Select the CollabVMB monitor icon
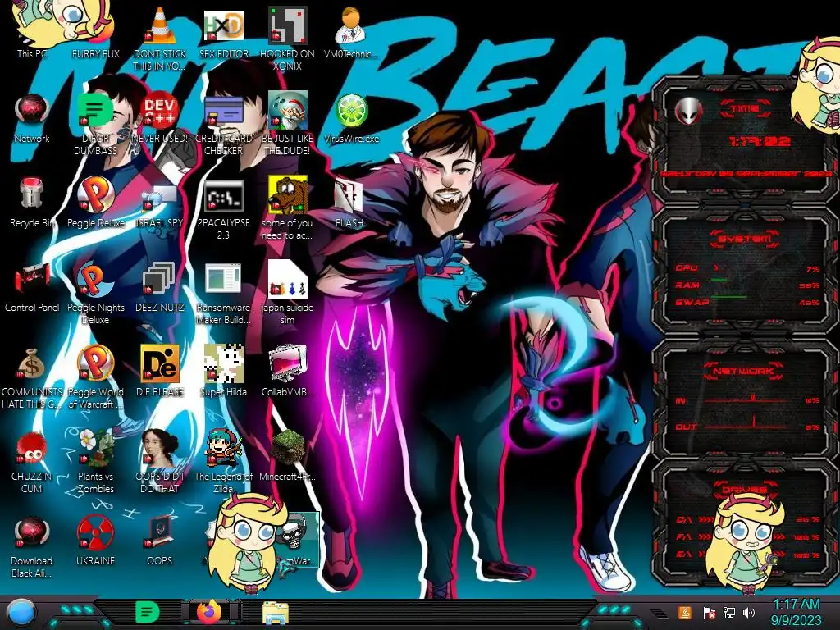Viewport: 840px width, 630px height. point(287,372)
